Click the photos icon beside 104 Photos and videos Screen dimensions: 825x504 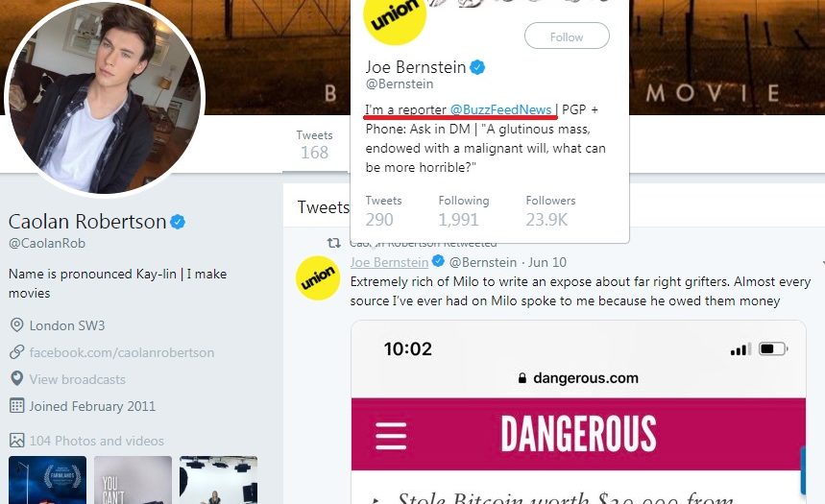(x=16, y=441)
